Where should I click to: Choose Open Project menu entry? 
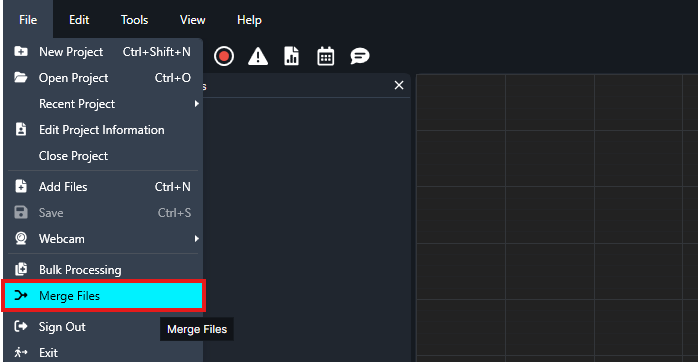[103, 78]
